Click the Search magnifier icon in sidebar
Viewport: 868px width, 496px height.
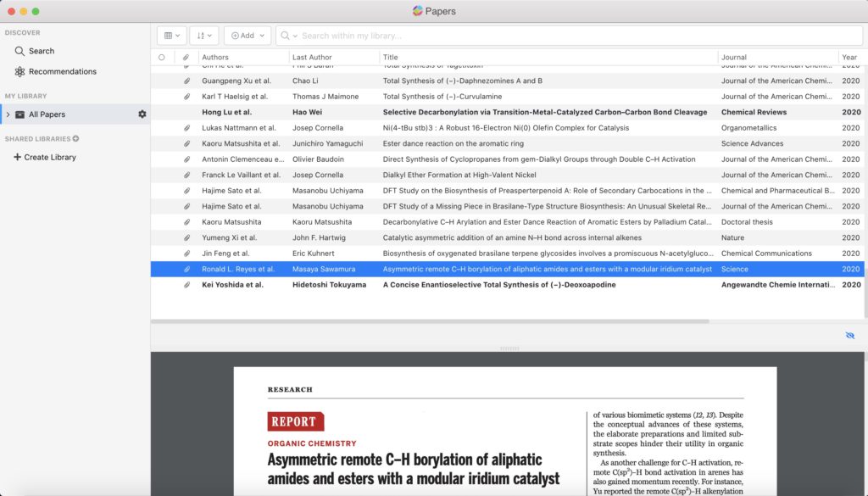(20, 51)
